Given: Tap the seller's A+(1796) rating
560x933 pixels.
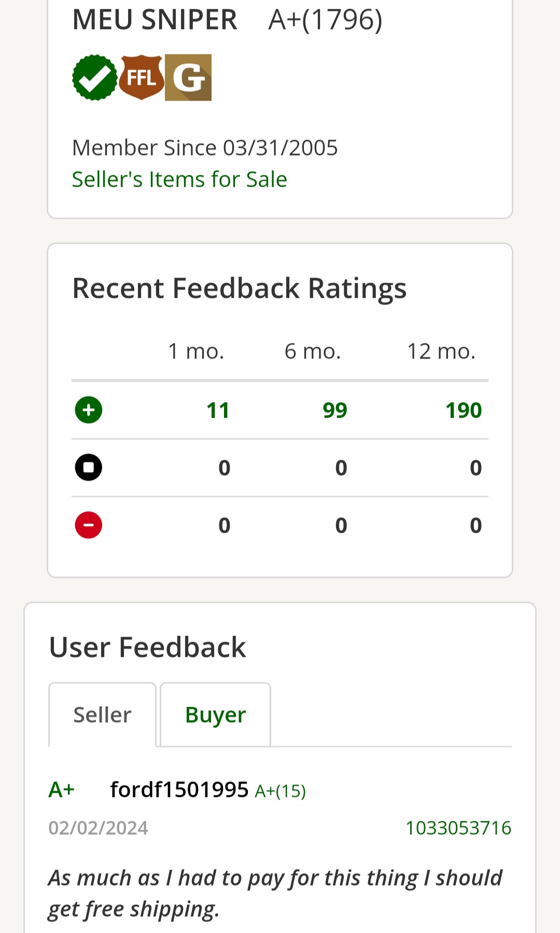Looking at the screenshot, I should (x=326, y=20).
